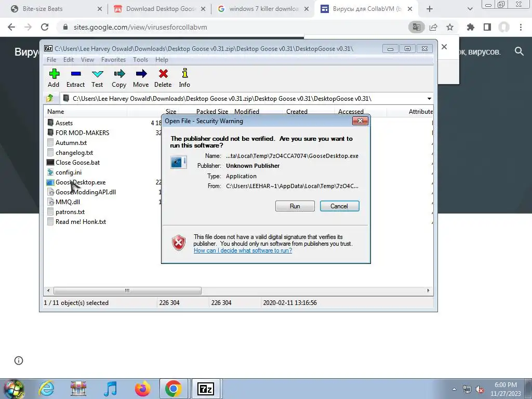532x399 pixels.
Task: Open 'How can I decide what software to run?' link
Action: (x=243, y=250)
